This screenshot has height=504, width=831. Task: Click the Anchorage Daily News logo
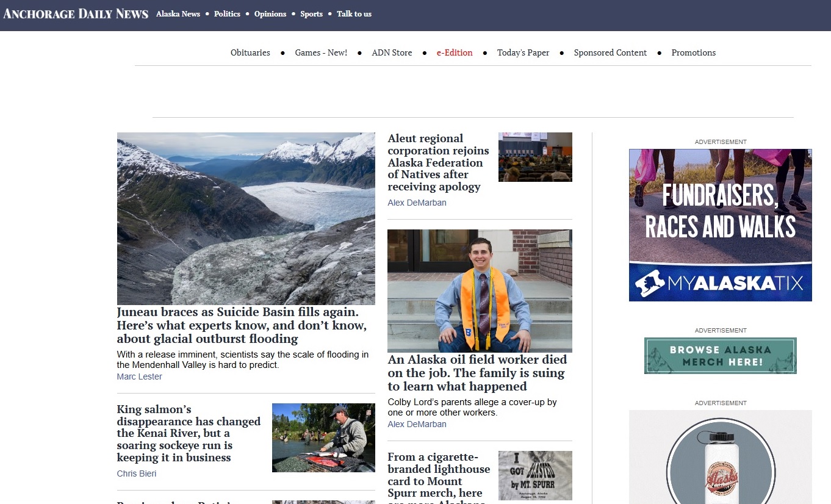pyautogui.click(x=76, y=13)
